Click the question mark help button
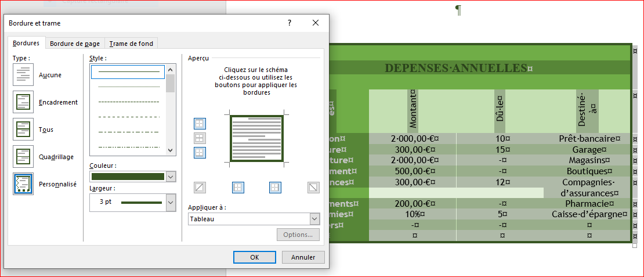 290,23
